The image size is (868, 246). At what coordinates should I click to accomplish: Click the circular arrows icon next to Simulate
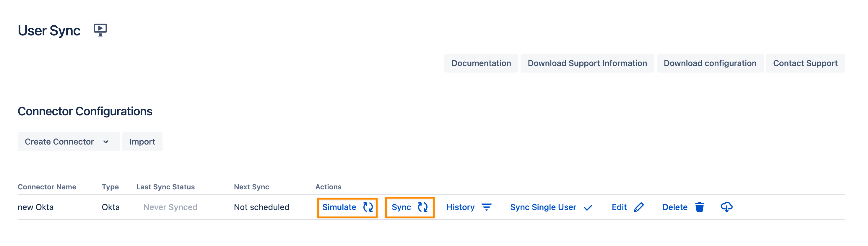pos(368,207)
